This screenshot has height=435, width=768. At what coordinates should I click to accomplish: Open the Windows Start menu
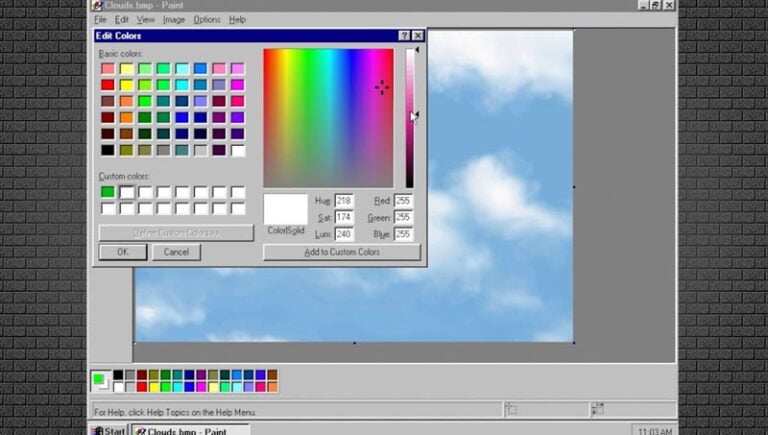pyautogui.click(x=108, y=430)
